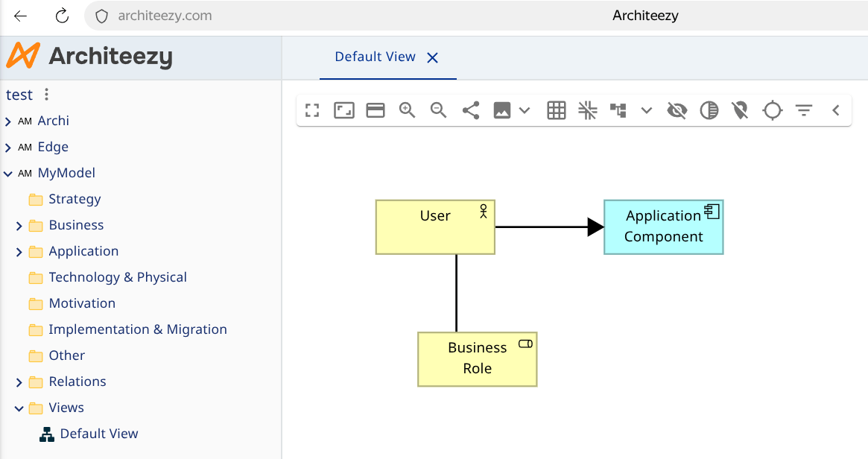
Task: Close the Default View tab
Action: [432, 57]
